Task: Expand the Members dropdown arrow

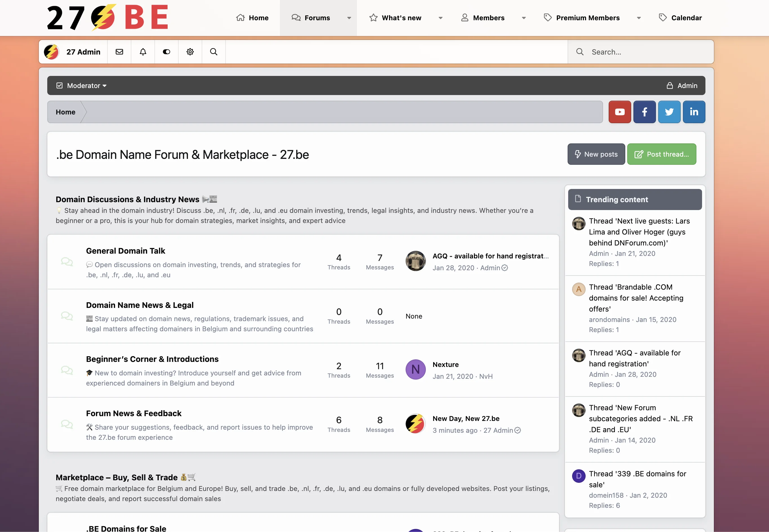Action: click(523, 18)
